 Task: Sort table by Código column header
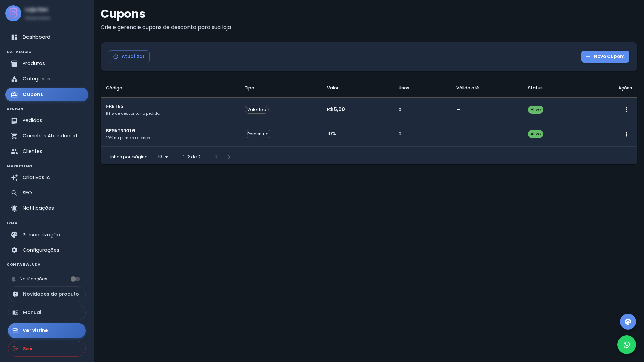point(114,88)
